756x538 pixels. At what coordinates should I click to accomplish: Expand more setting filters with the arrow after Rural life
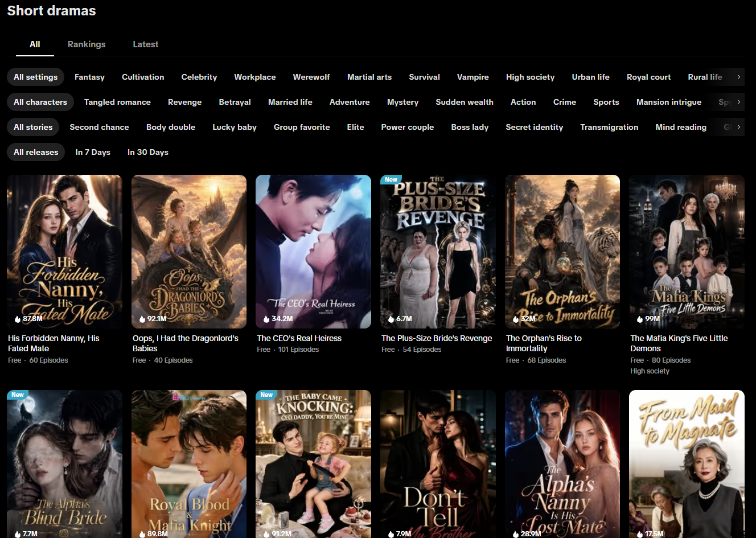pos(738,77)
